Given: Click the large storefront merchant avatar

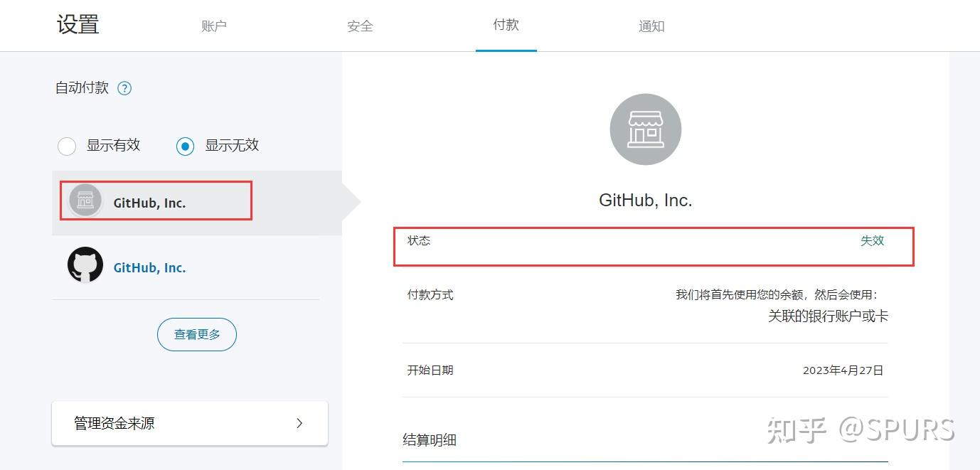Looking at the screenshot, I should (x=646, y=129).
